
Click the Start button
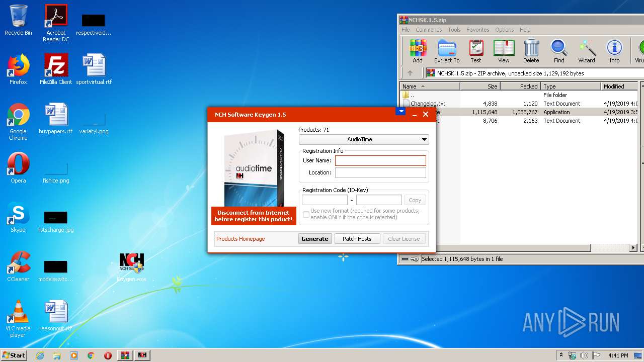click(x=14, y=355)
